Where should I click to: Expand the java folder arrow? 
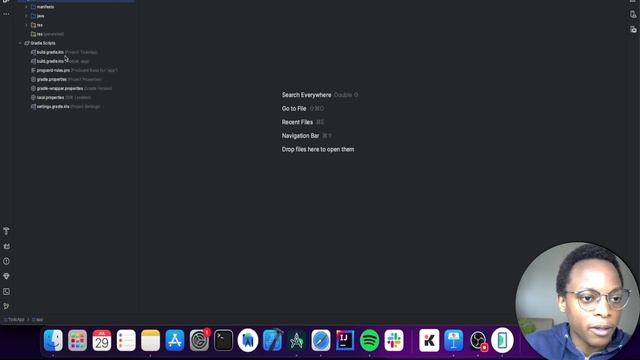point(27,16)
